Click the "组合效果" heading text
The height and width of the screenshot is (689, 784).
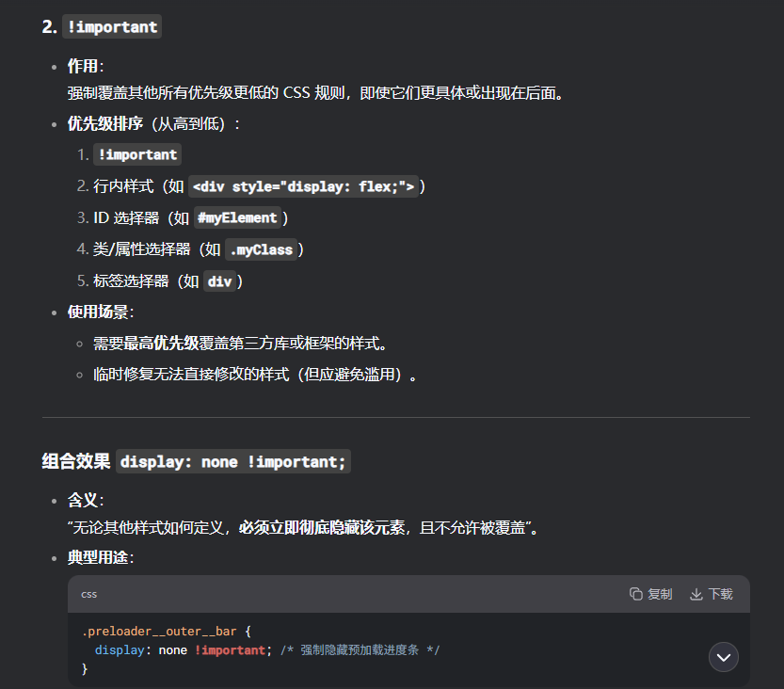[x=74, y=461]
